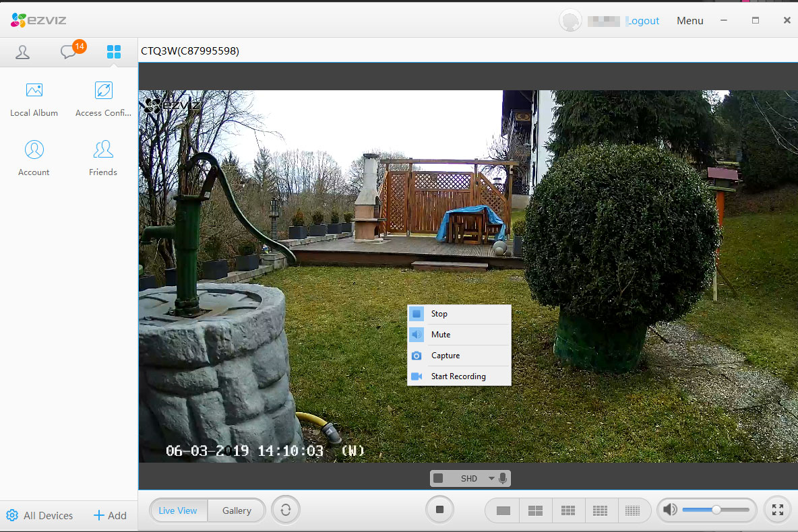Image resolution: width=798 pixels, height=532 pixels.
Task: Open messages with 14 notifications
Action: [69, 52]
